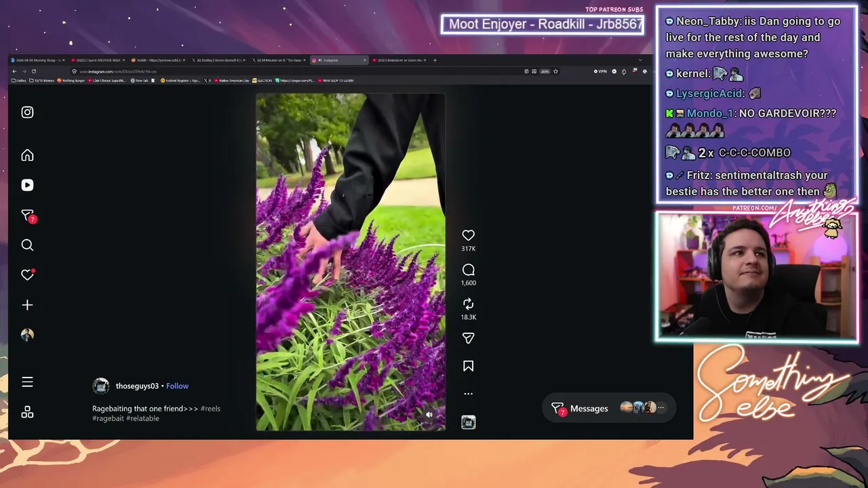868x488 pixels.
Task: Create a new post with plus icon
Action: pos(27,305)
